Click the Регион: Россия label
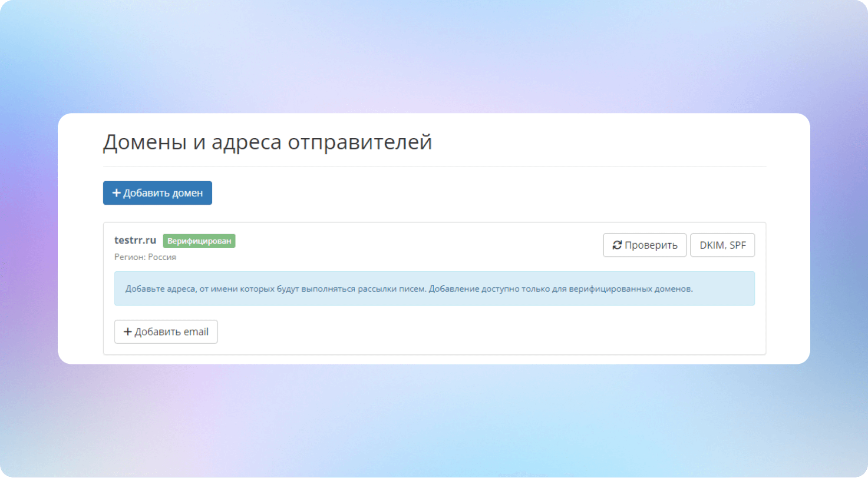This screenshot has width=868, height=478. point(145,257)
